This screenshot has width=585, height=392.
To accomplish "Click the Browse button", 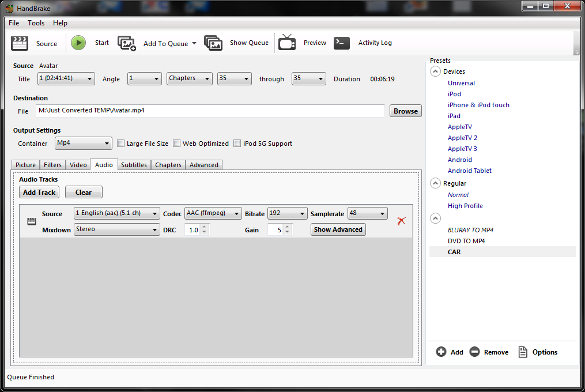I will (x=406, y=111).
